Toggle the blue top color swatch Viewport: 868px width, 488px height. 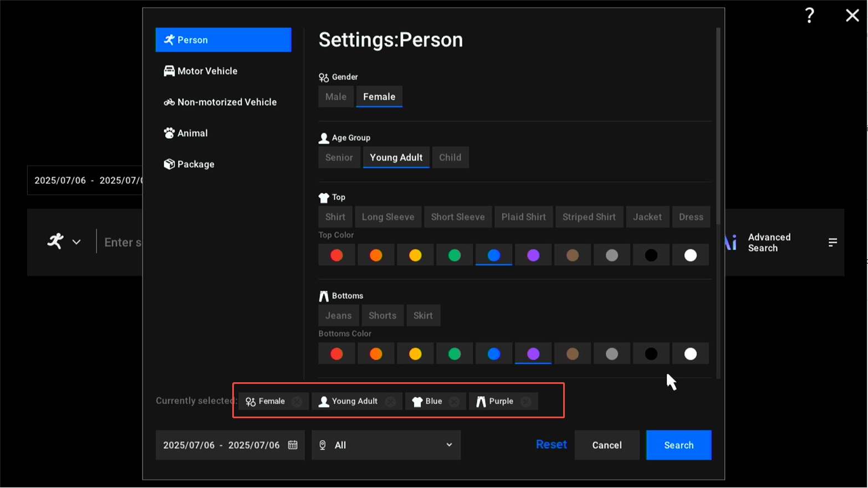(494, 255)
